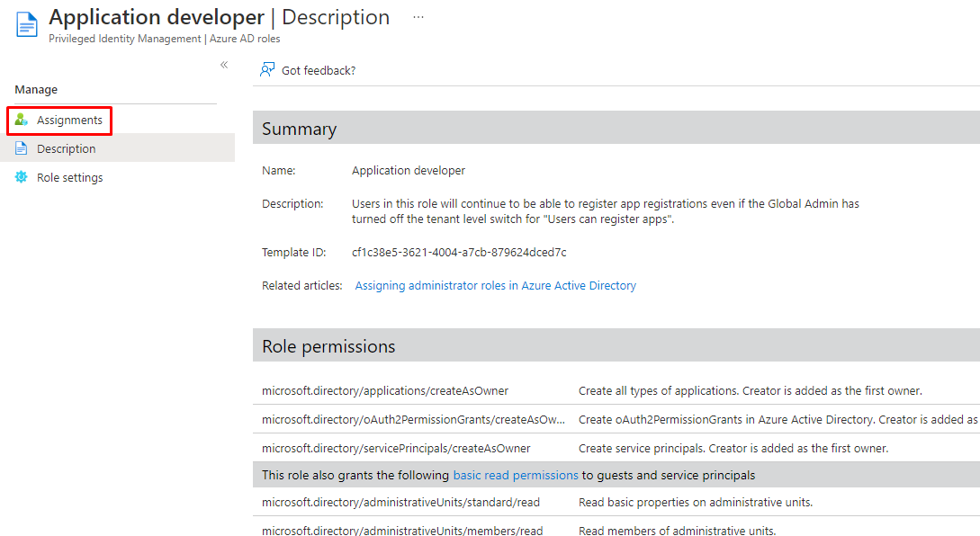Select the servicePrincipals/createAsOwner permission row
Image resolution: width=980 pixels, height=536 pixels.
[x=396, y=448]
